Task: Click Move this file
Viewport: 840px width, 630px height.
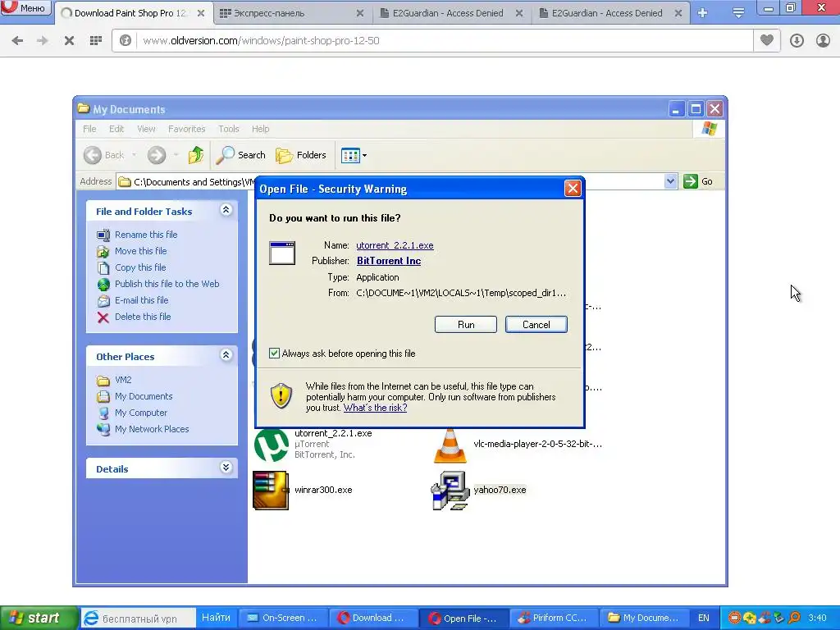Action: click(140, 251)
